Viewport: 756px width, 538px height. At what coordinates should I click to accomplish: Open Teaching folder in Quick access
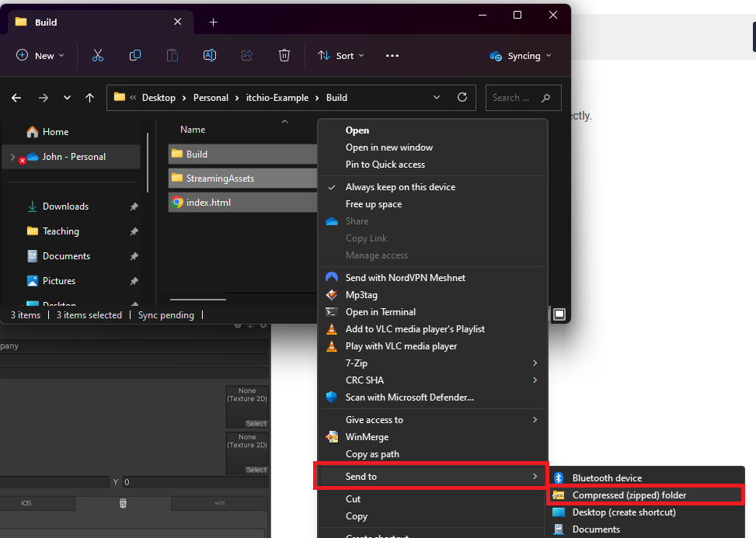coord(61,231)
